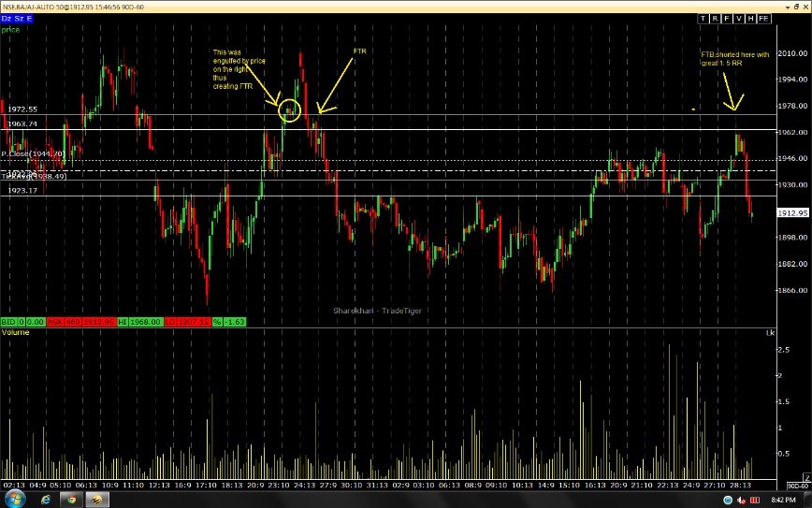The height and width of the screenshot is (508, 812).
Task: Click the 8:42 PM system clock
Action: 783,501
